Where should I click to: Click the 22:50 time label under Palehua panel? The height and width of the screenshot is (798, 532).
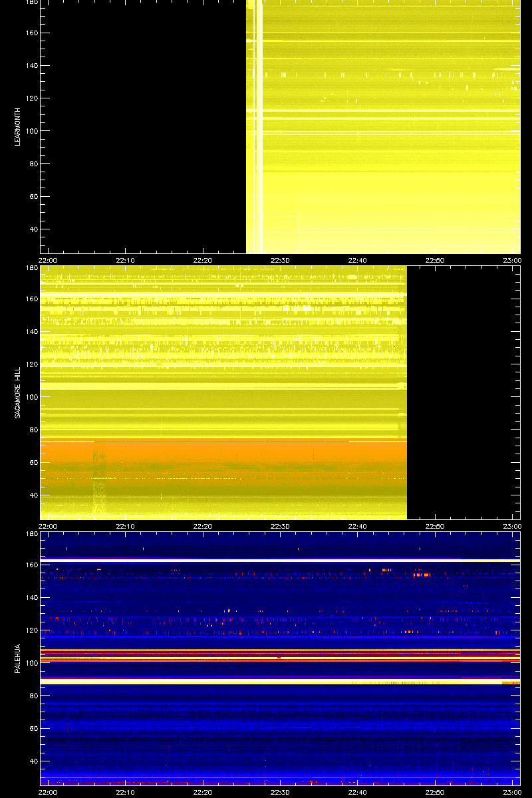pos(435,792)
